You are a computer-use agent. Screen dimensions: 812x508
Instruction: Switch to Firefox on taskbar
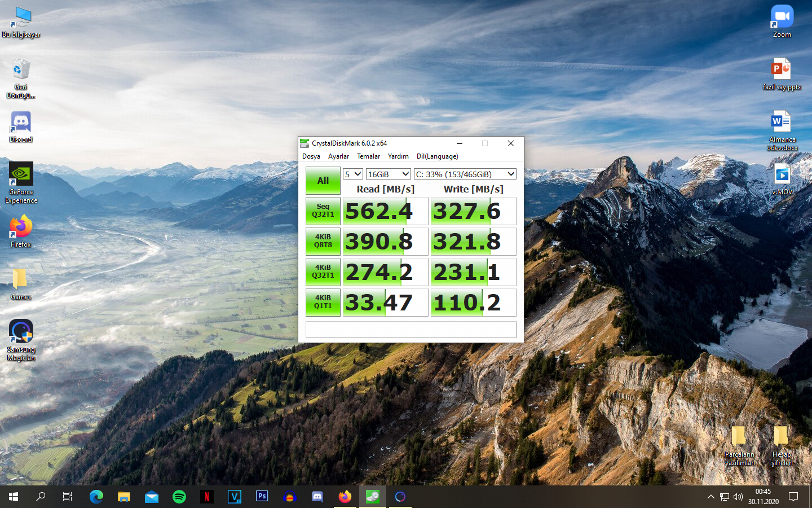click(345, 497)
